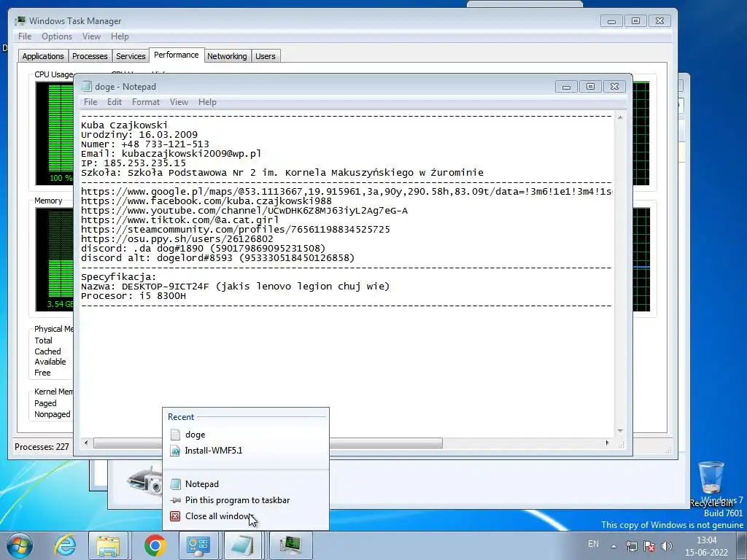Click the 100 % CPU usage meter
Image resolution: width=747 pixels, height=560 pixels.
click(54, 133)
